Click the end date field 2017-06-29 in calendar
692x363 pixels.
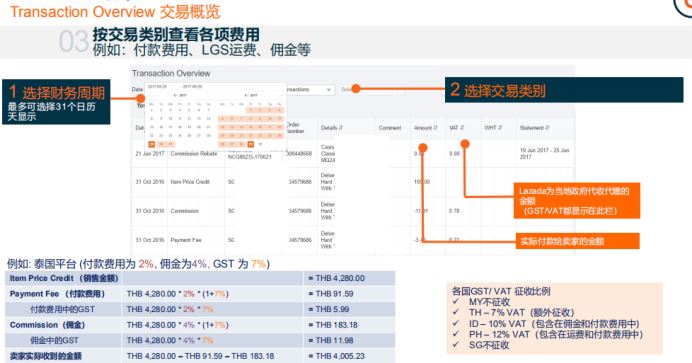[192, 86]
